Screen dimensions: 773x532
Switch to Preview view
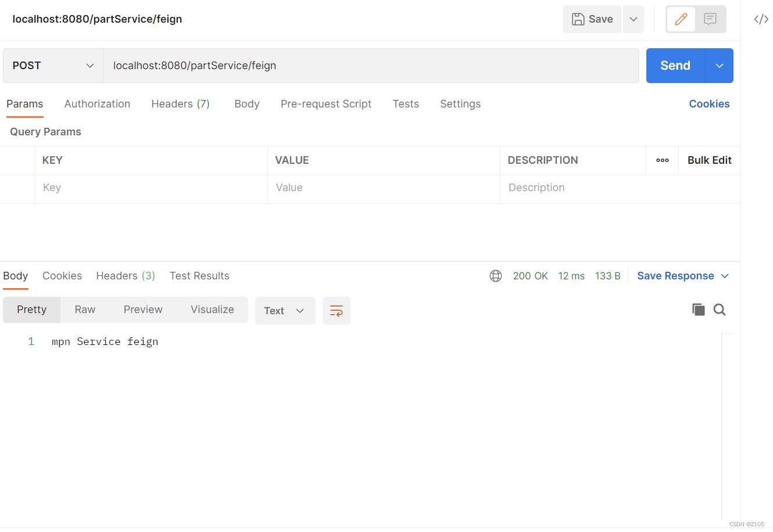[143, 310]
